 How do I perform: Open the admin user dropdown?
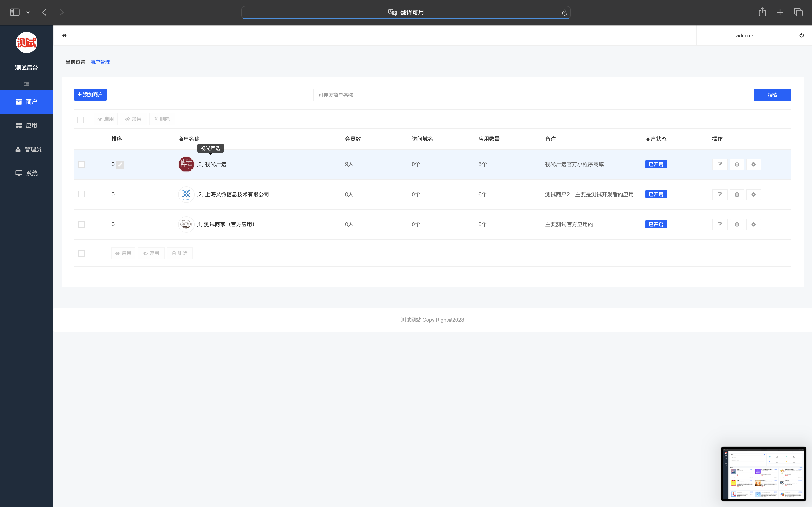point(745,35)
